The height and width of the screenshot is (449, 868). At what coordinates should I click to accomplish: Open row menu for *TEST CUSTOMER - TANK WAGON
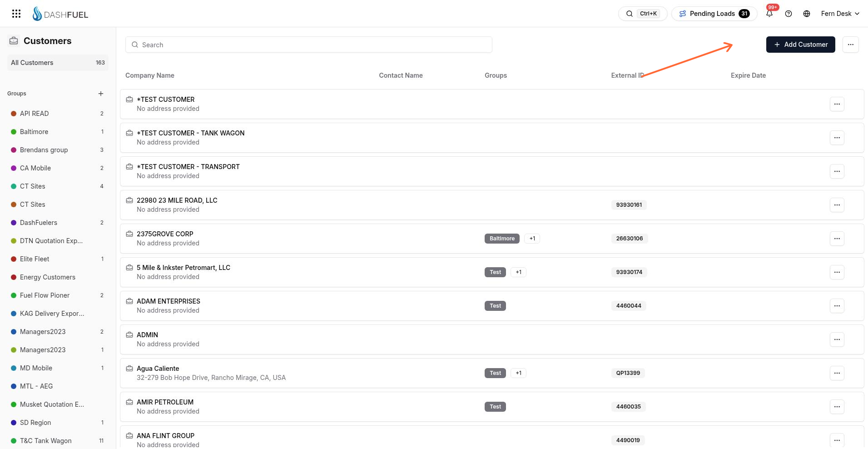pyautogui.click(x=837, y=138)
